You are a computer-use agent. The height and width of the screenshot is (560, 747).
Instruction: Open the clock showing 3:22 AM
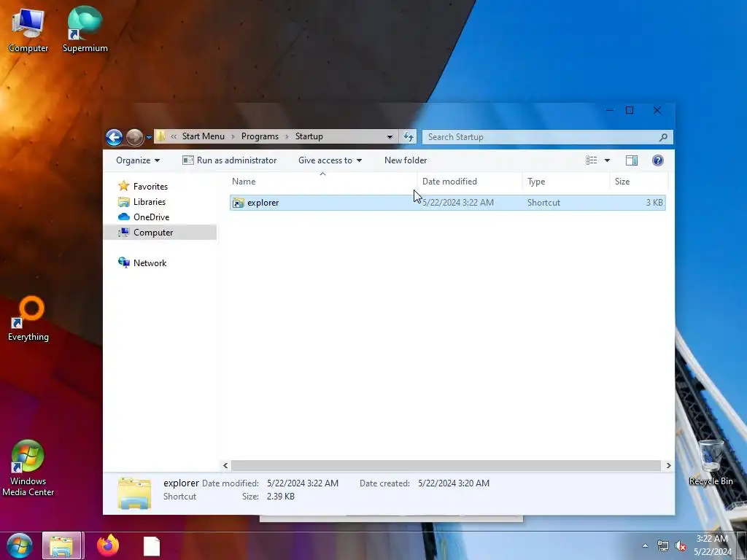712,545
